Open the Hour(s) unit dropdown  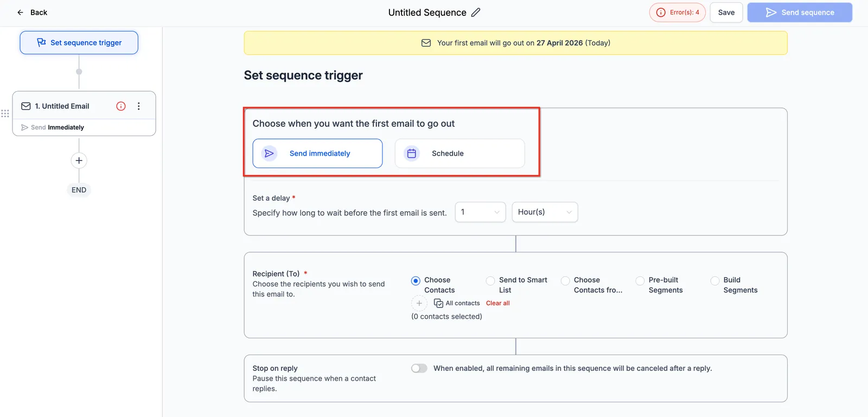pyautogui.click(x=545, y=212)
